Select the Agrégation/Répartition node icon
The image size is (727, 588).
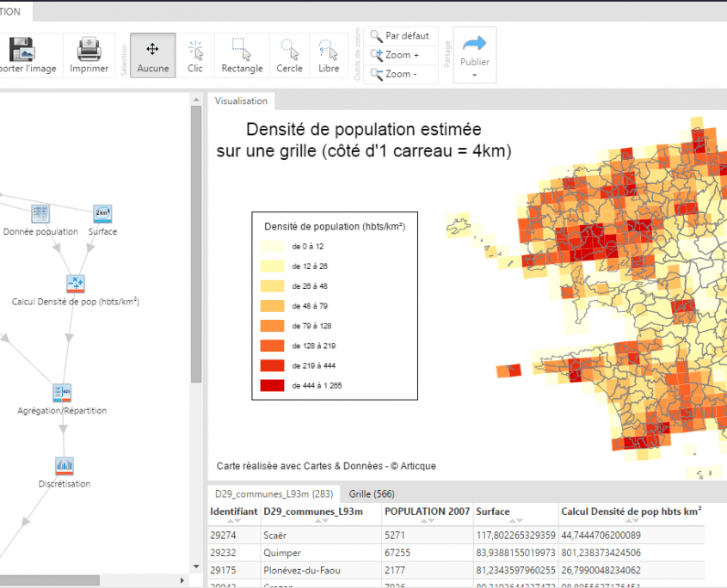point(62,393)
